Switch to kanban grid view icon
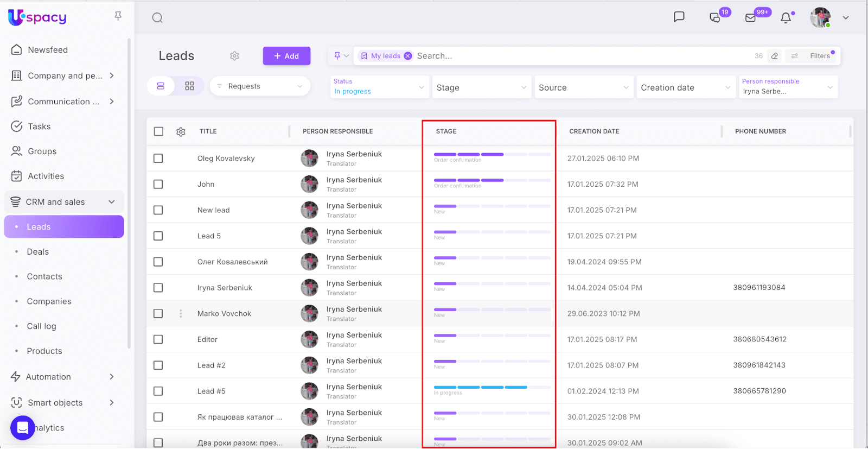 [189, 86]
